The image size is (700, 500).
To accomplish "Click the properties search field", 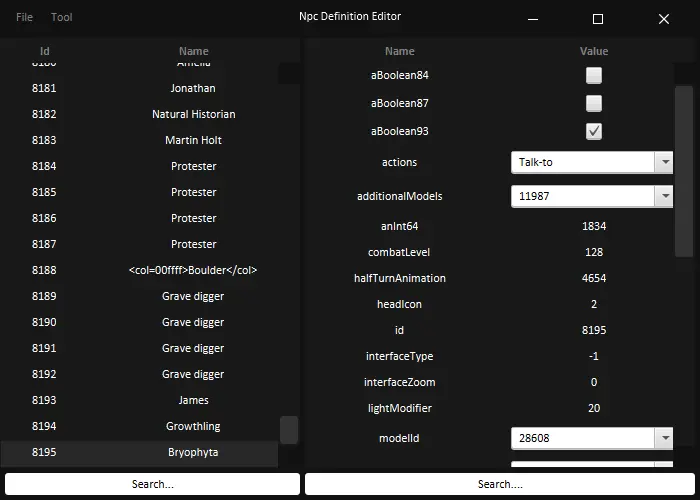I will [500, 484].
